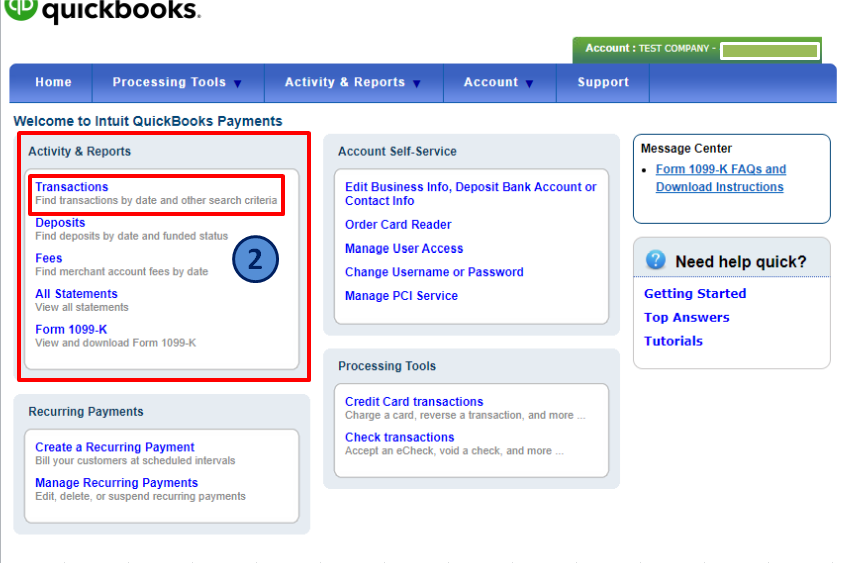
Task: Click 'Accept an eCheck, void a check' text
Action: [x=454, y=451]
